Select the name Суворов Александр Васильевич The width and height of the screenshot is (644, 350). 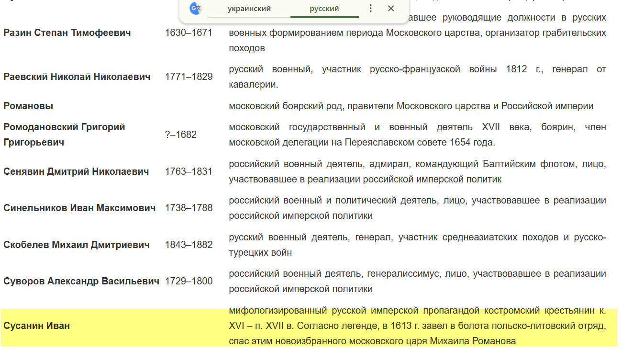(81, 281)
